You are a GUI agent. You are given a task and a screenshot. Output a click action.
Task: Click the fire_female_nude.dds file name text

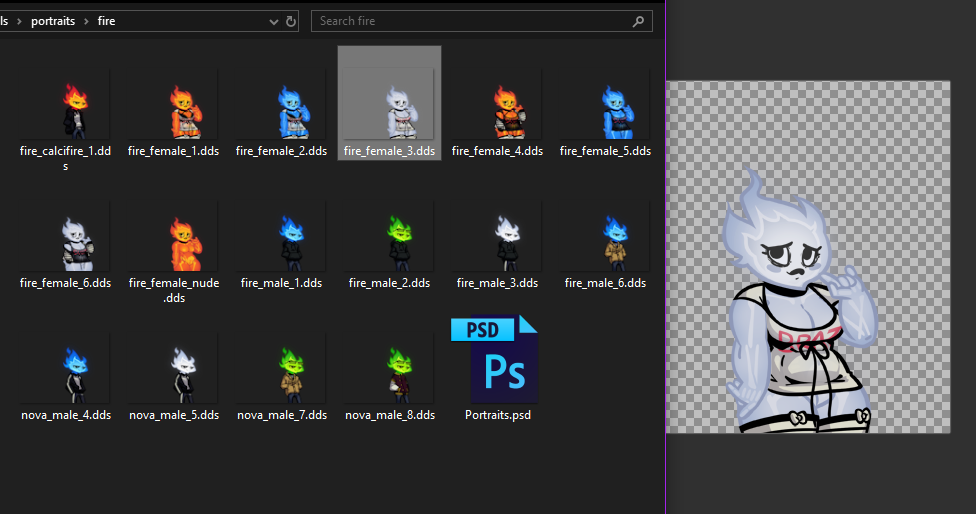tap(174, 291)
